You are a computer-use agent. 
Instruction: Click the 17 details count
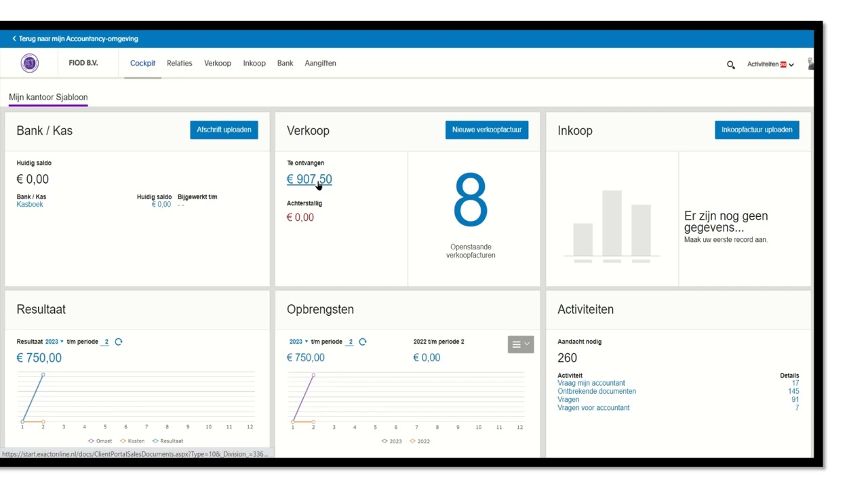pos(795,383)
